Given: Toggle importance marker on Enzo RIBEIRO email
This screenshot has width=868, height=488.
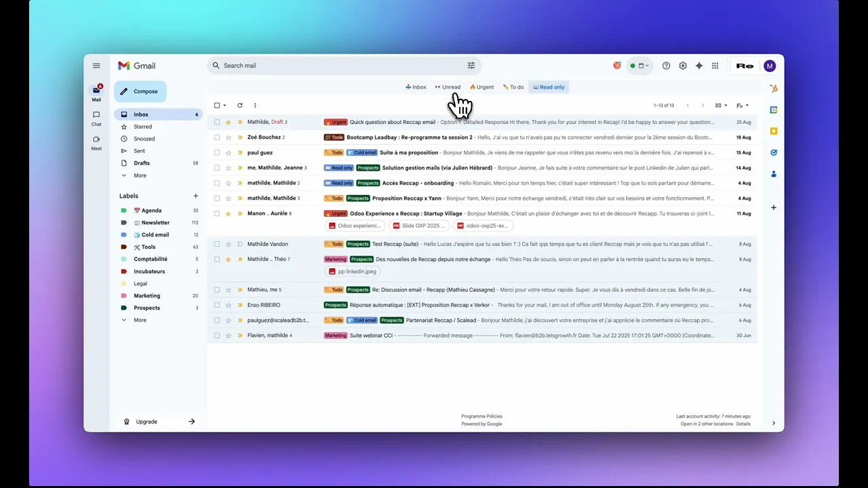Looking at the screenshot, I should click(240, 305).
